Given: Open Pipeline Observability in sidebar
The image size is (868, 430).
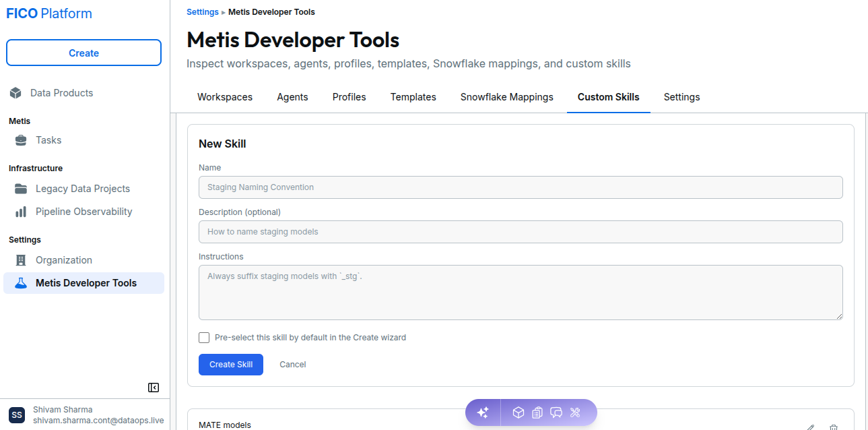Looking at the screenshot, I should pyautogui.click(x=84, y=212).
